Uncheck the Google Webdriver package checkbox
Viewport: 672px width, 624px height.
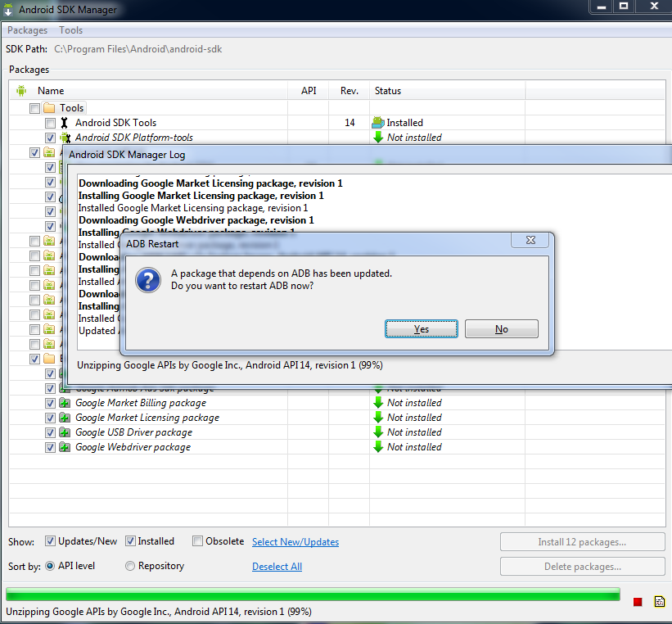[50, 447]
